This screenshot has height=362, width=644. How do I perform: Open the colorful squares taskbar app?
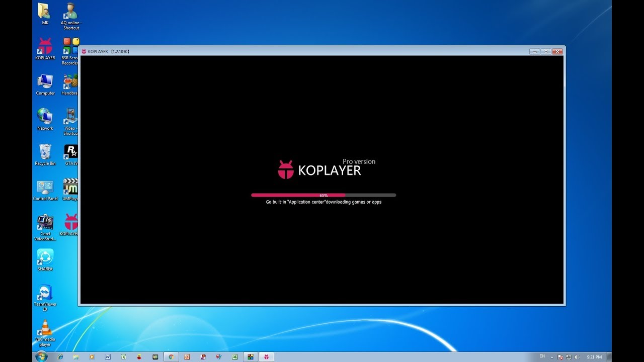[x=250, y=357]
